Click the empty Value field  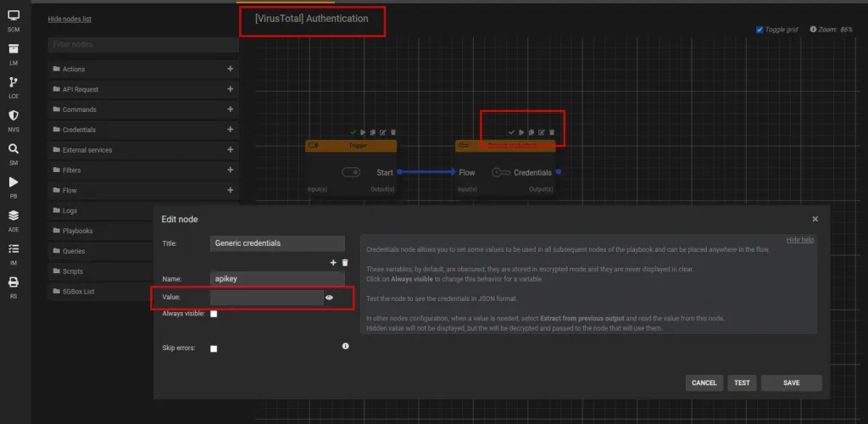267,298
